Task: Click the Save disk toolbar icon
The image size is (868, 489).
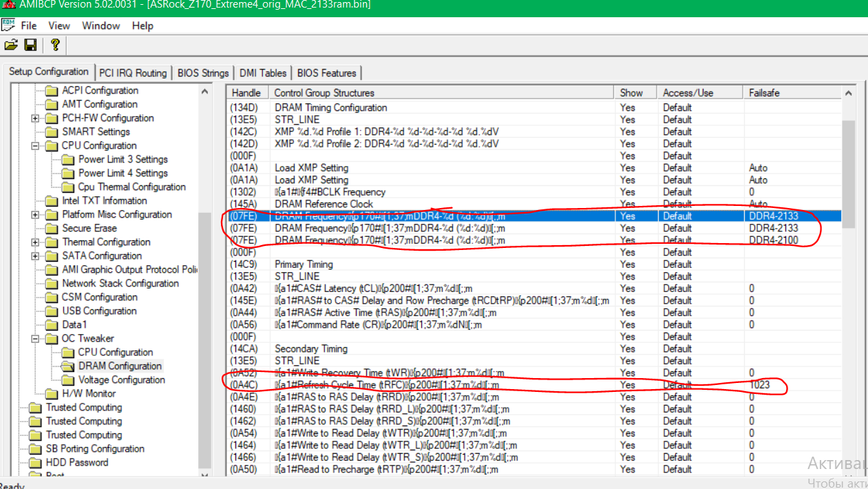Action: [30, 45]
